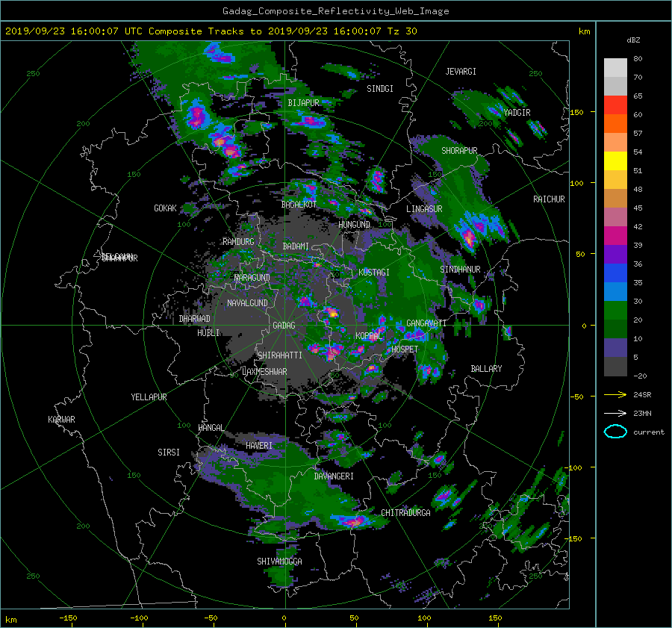672x628 pixels.
Task: Click the RAMDURG city label
Action: (x=238, y=242)
